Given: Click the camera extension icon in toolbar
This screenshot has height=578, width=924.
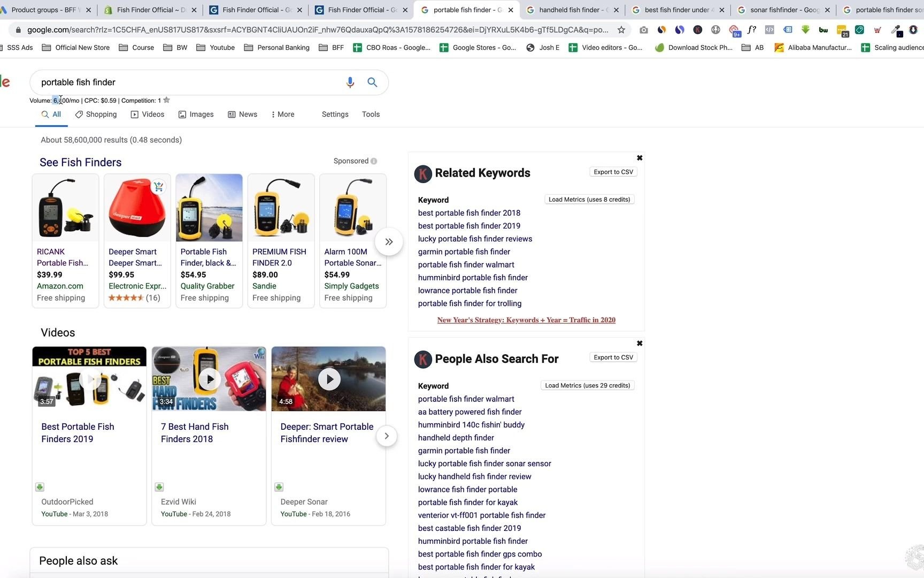Looking at the screenshot, I should point(644,30).
